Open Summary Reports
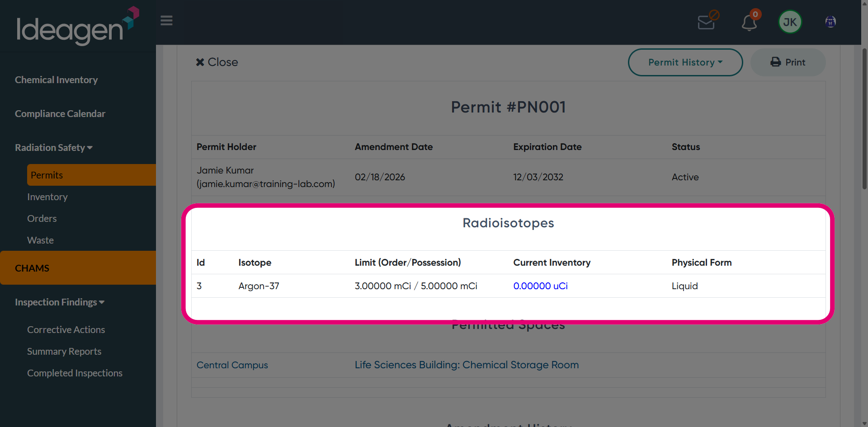Viewport: 868px width, 427px height. click(x=64, y=352)
